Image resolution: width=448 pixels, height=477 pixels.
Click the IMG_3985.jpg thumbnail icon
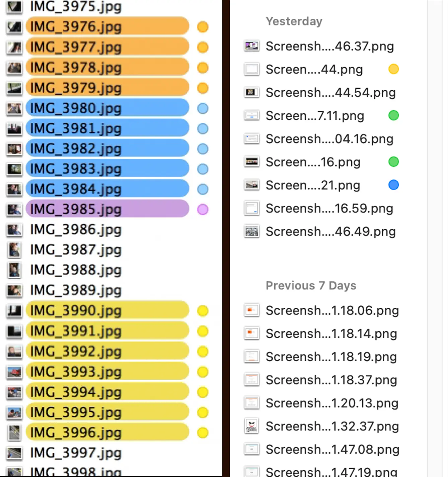coord(14,209)
